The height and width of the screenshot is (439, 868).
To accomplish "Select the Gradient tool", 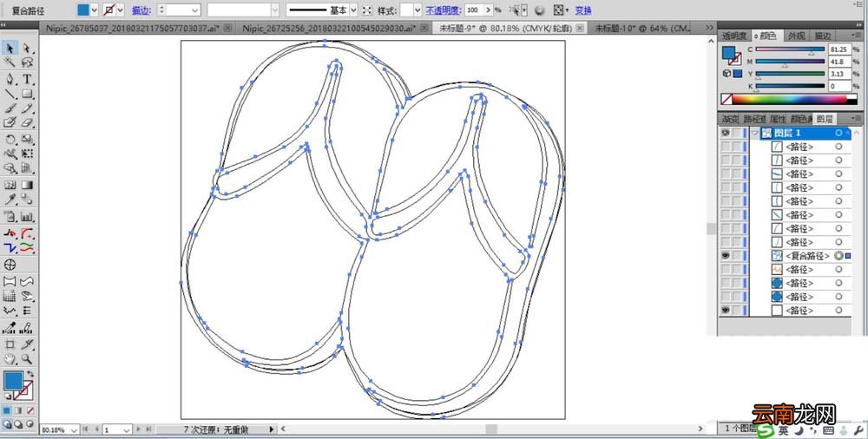I will [x=27, y=185].
